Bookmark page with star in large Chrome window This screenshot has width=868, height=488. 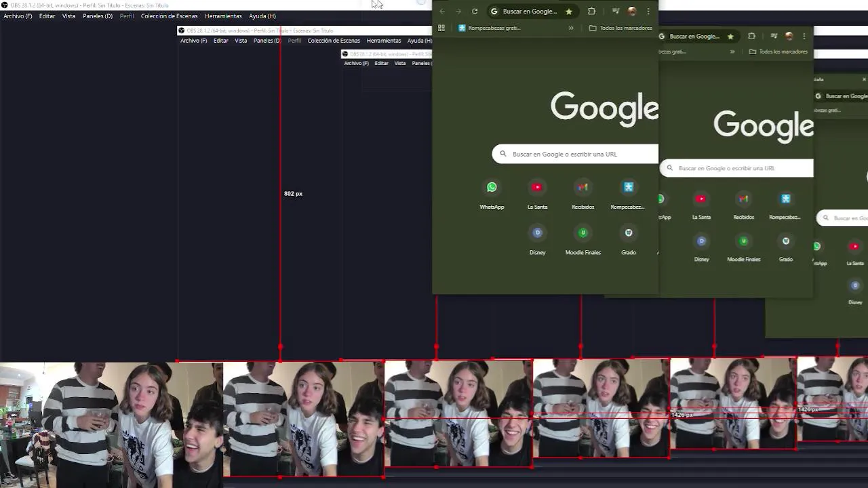[x=569, y=11]
